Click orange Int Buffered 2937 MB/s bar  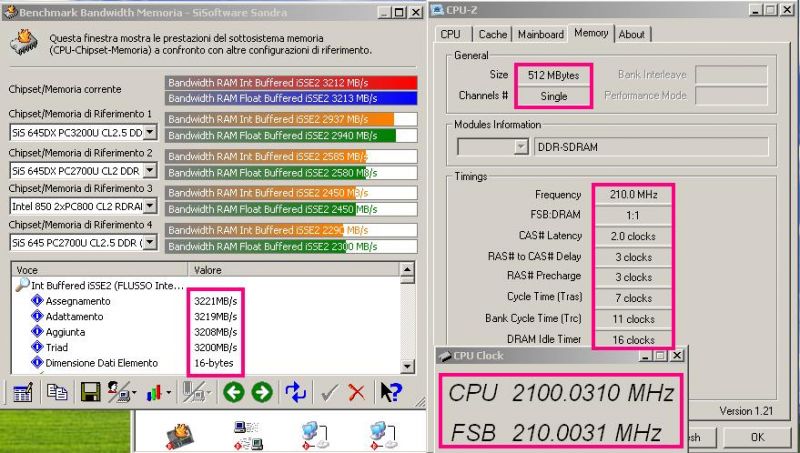tap(291, 119)
